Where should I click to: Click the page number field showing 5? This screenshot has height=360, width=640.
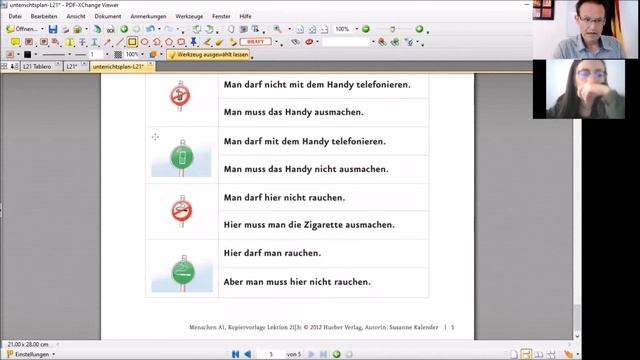(x=271, y=354)
